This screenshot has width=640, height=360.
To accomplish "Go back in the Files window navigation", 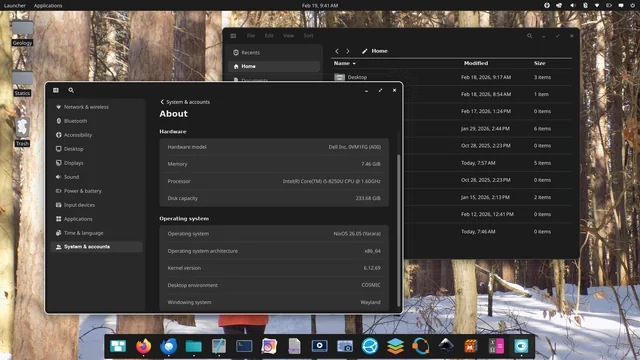I will (337, 51).
